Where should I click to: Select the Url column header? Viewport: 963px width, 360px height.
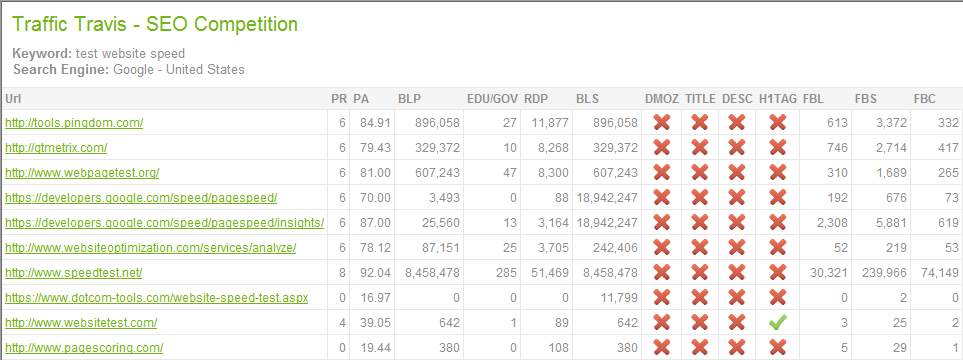coord(13,99)
